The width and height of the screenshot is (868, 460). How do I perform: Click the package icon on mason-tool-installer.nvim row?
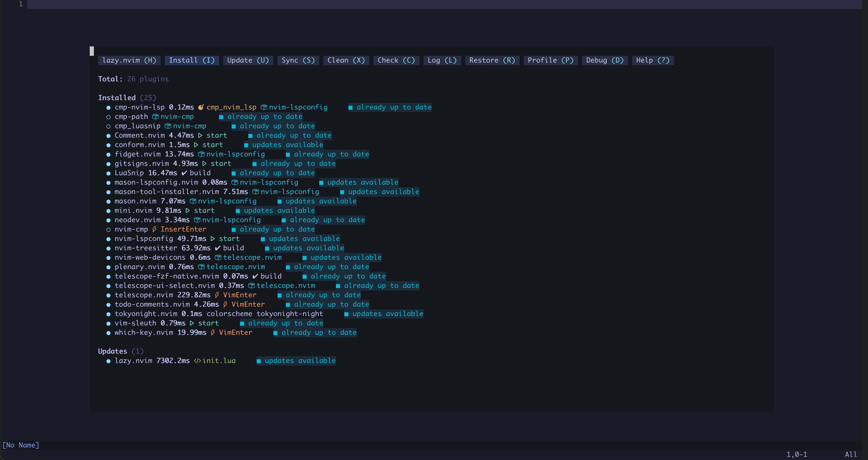pos(255,192)
